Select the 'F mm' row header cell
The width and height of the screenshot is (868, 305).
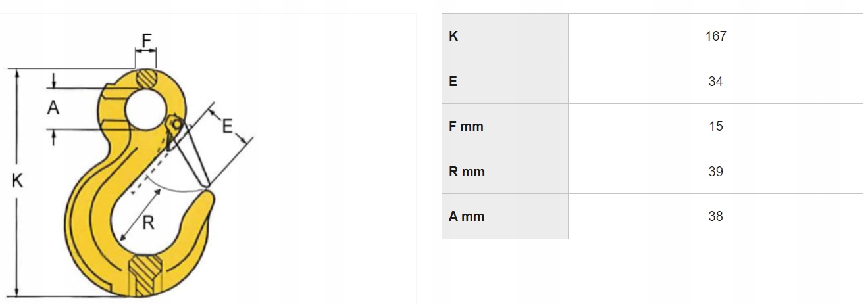tap(466, 126)
